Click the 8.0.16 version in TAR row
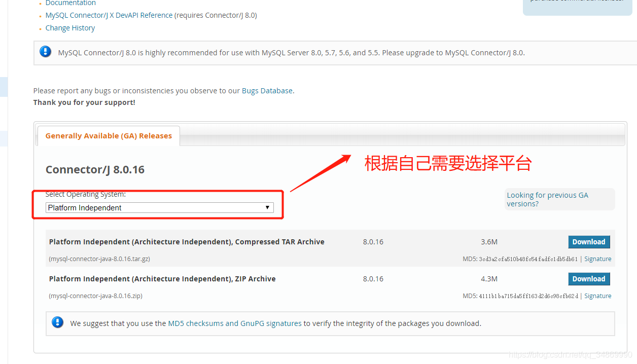Image resolution: width=637 pixels, height=364 pixels. pos(373,242)
